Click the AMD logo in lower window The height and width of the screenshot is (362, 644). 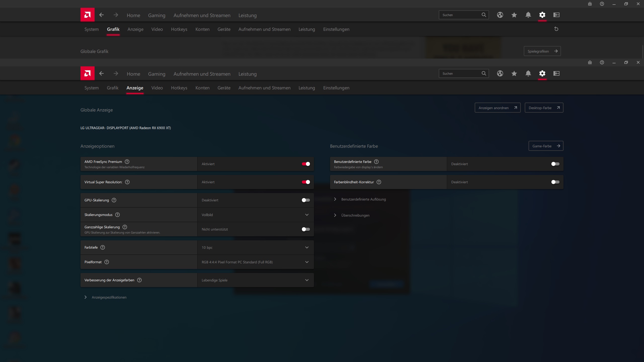pyautogui.click(x=87, y=73)
